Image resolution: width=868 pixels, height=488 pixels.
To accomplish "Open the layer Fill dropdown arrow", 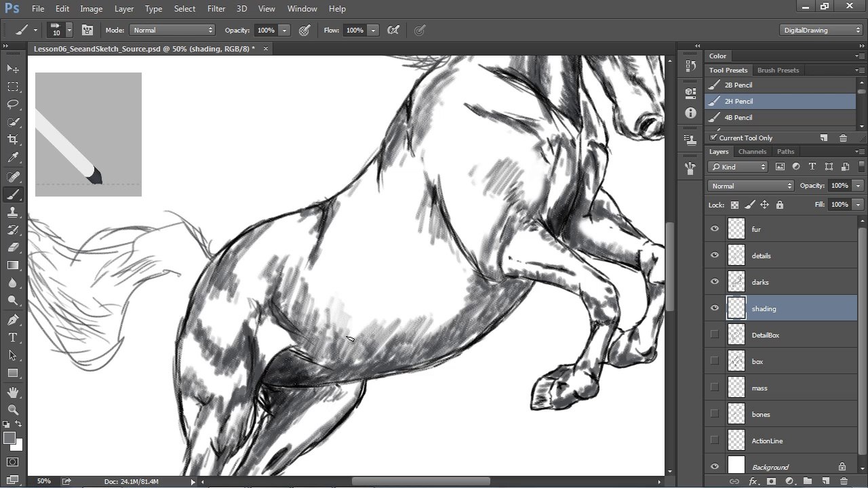I will tap(858, 205).
